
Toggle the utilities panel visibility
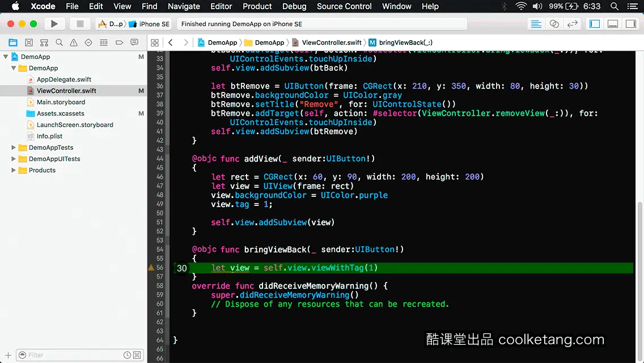coord(631,24)
